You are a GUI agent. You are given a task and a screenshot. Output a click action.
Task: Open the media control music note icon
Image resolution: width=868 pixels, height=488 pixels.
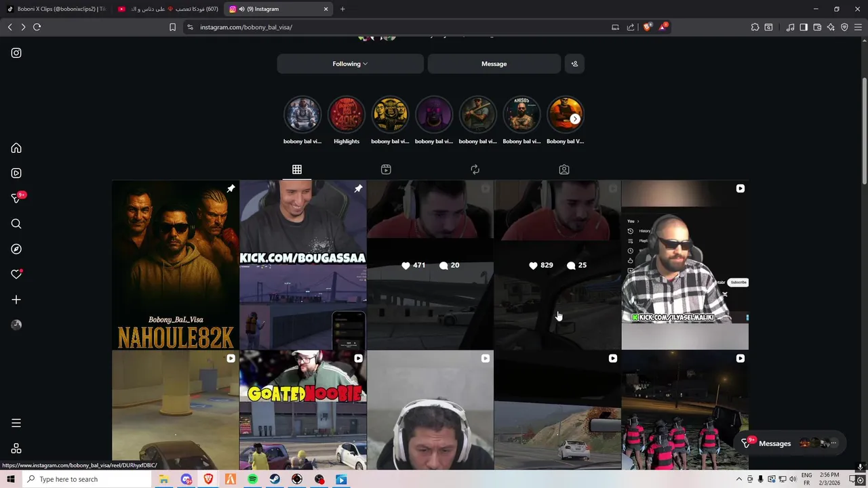pos(790,27)
